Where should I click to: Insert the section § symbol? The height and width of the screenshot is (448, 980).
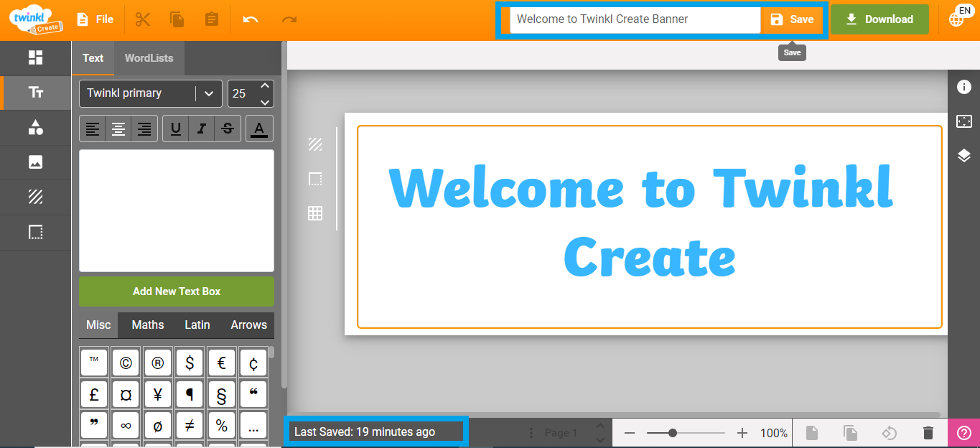tap(221, 394)
